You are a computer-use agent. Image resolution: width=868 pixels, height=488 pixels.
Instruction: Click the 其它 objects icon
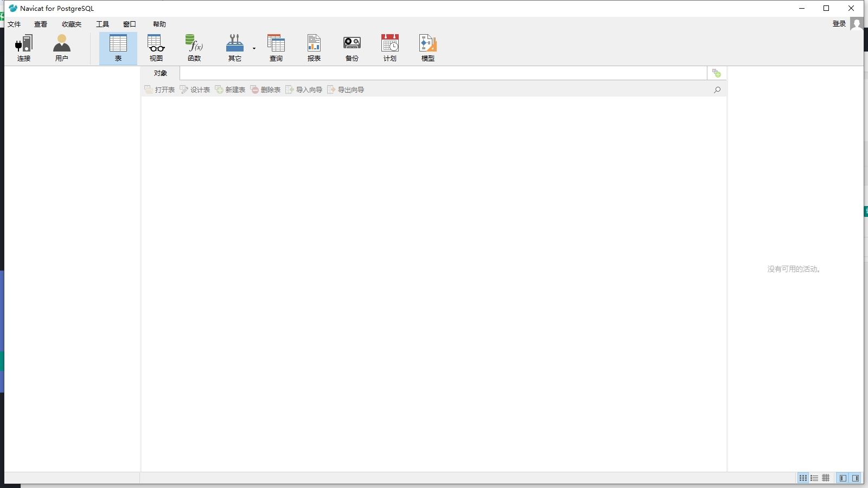(x=234, y=48)
